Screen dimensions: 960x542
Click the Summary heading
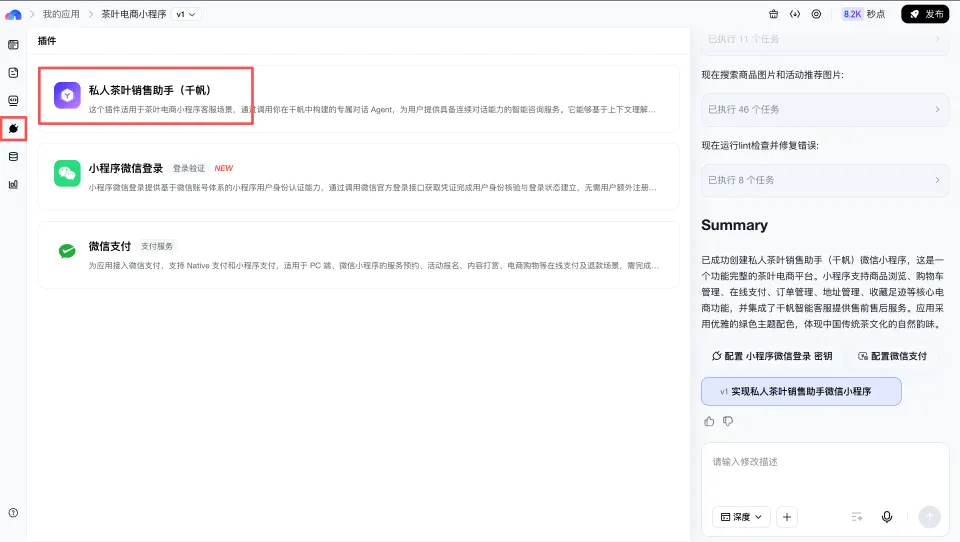click(x=734, y=225)
